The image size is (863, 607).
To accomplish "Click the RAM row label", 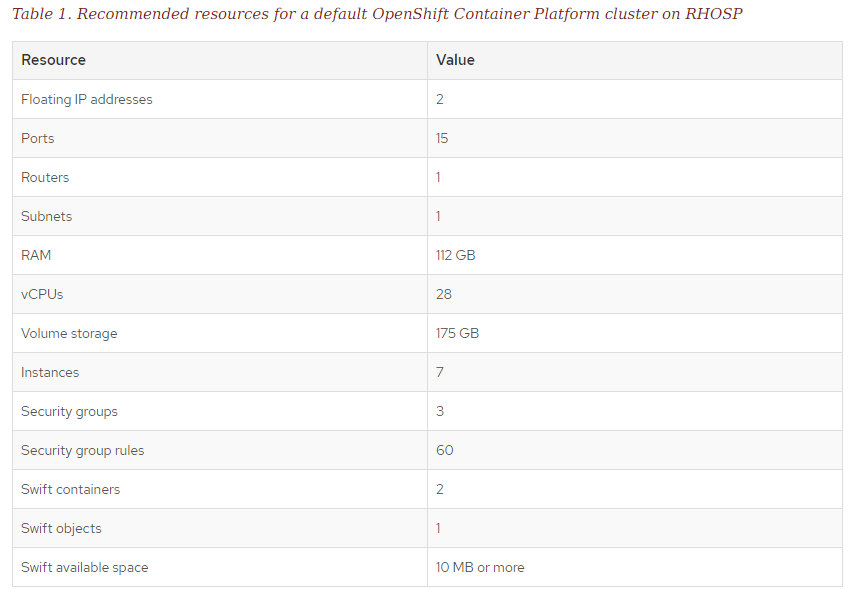I will (x=36, y=255).
